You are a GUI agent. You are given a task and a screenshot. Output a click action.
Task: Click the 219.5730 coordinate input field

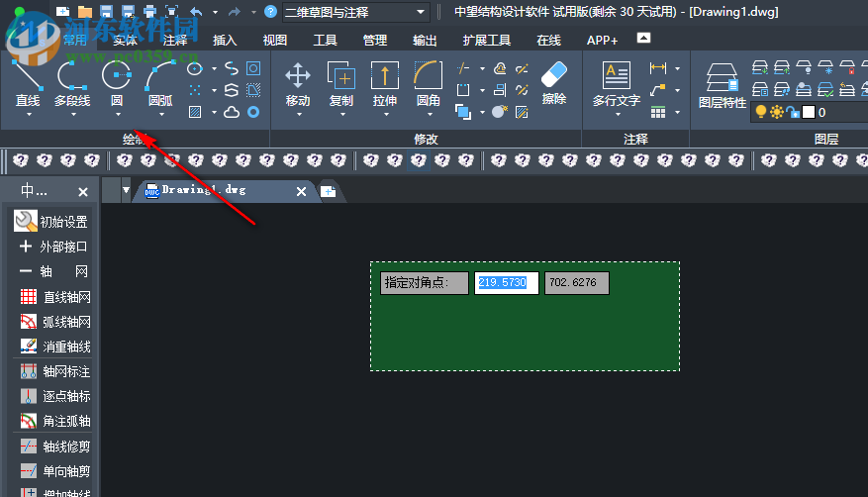pos(507,283)
